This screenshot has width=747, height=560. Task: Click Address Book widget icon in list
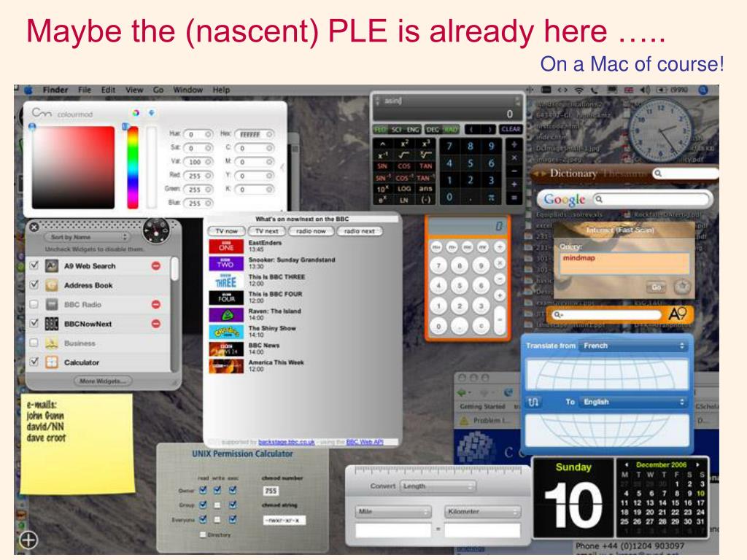coord(52,285)
